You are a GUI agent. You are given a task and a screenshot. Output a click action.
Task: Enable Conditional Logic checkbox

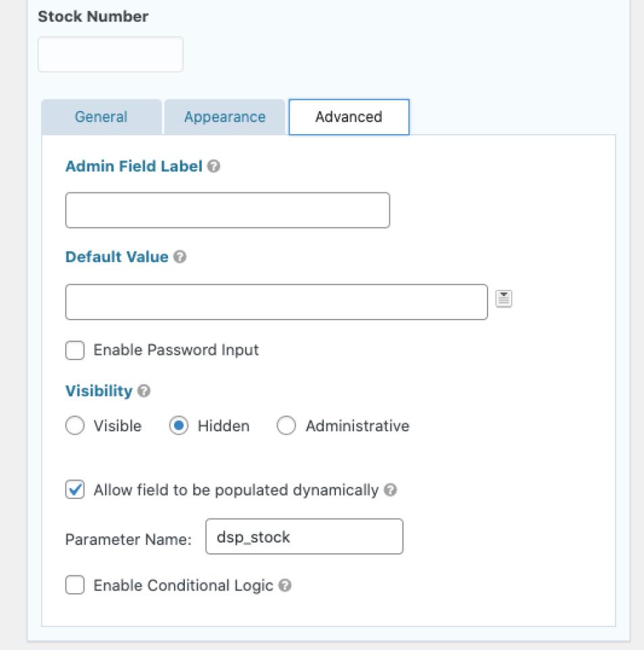[75, 586]
